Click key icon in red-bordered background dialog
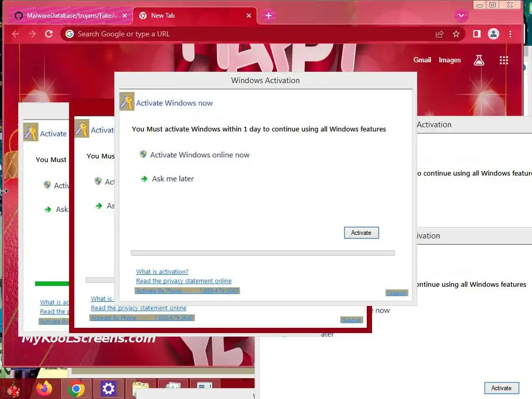Viewport: 532px width, 399px height. [82, 129]
